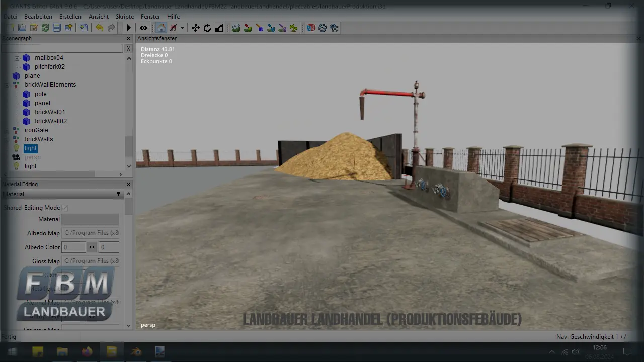Save the scene with the floppy disk icon
The image size is (644, 362).
[x=57, y=28]
